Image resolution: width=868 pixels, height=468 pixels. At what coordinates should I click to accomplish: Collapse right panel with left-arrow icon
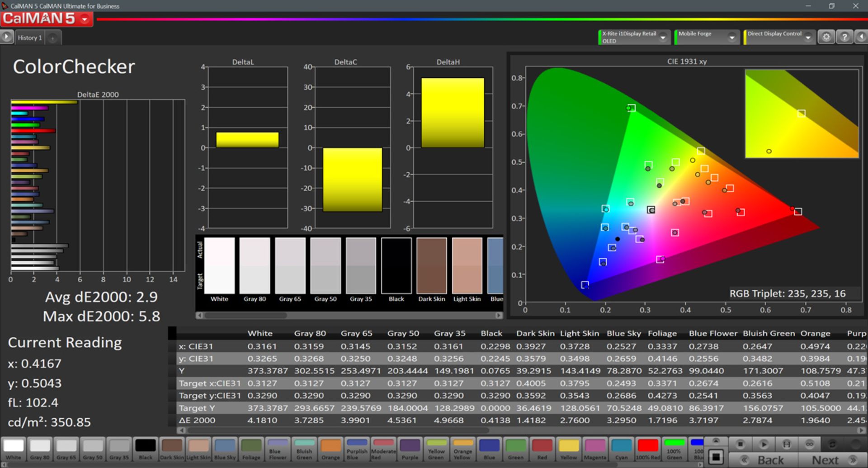[x=861, y=37]
